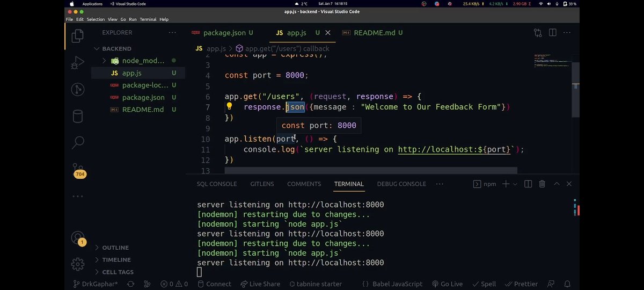The width and height of the screenshot is (644, 290).
Task: Expand the CELL TAGS section
Action: [118, 272]
